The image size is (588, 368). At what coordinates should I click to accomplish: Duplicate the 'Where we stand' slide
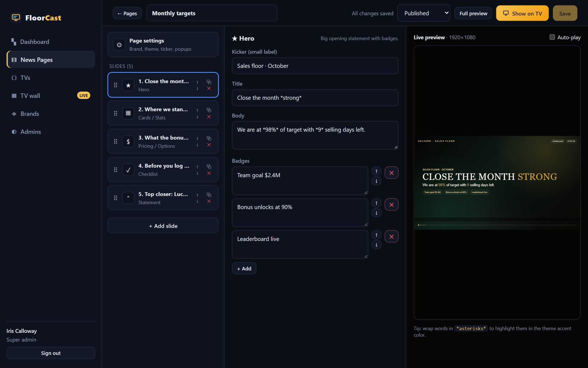coord(209,110)
